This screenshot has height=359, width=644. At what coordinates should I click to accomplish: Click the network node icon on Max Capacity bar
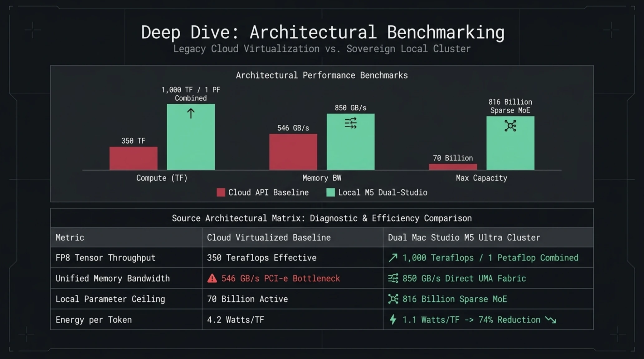(x=510, y=126)
